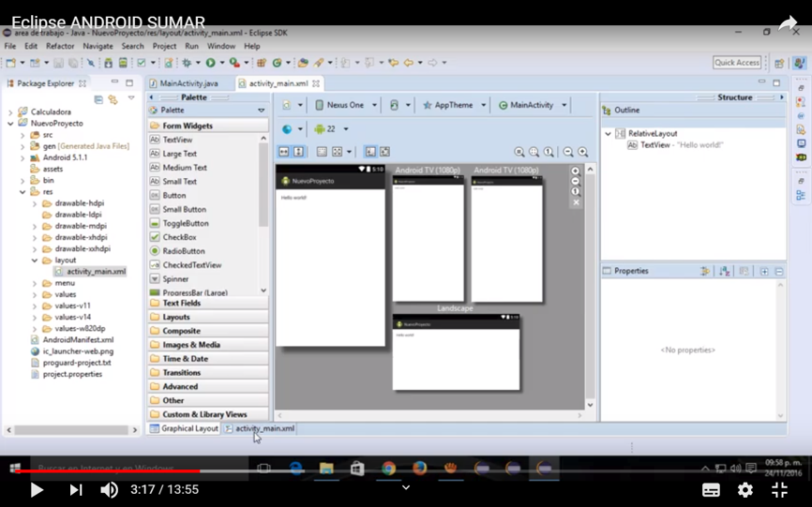The width and height of the screenshot is (812, 507).
Task: Close preview overlay with X button
Action: 576,202
